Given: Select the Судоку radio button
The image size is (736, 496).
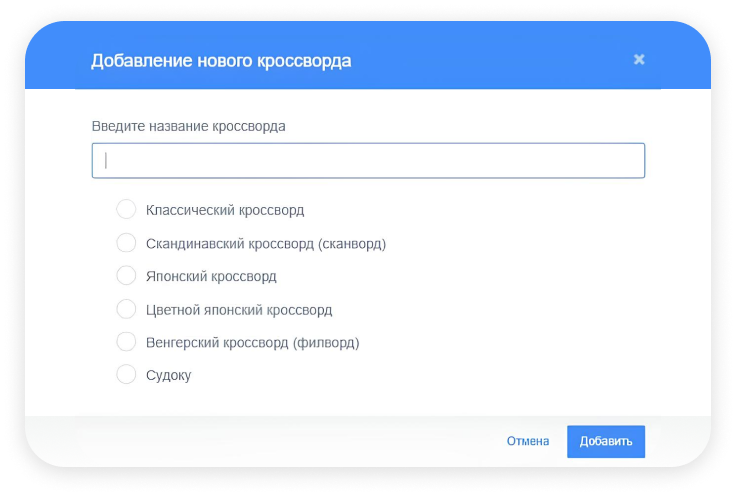Looking at the screenshot, I should [x=126, y=374].
